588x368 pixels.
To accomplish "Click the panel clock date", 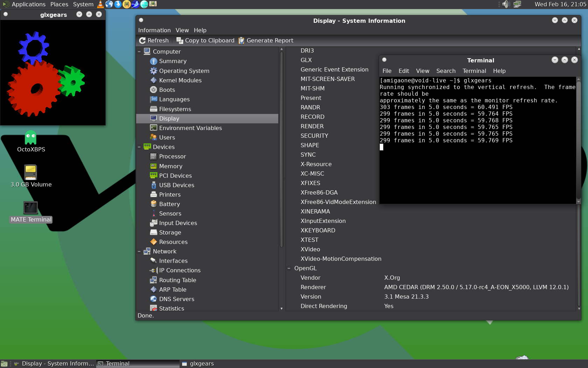I will click(560, 4).
